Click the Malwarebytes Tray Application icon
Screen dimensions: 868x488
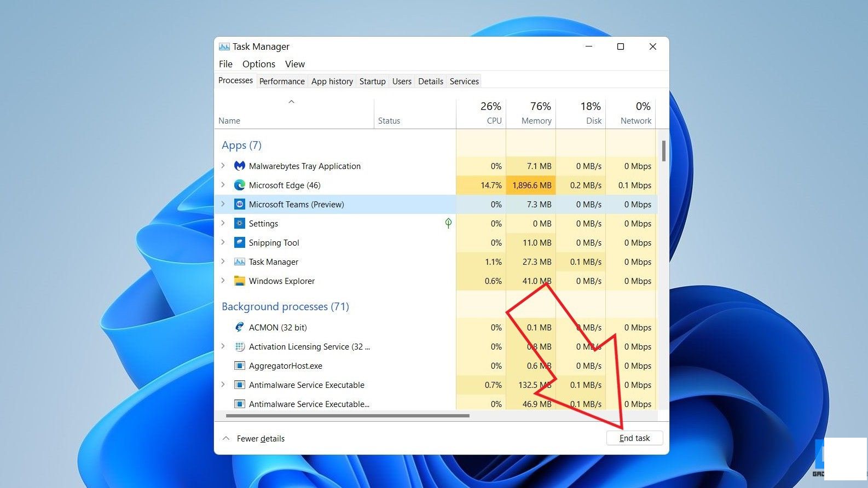coord(239,166)
